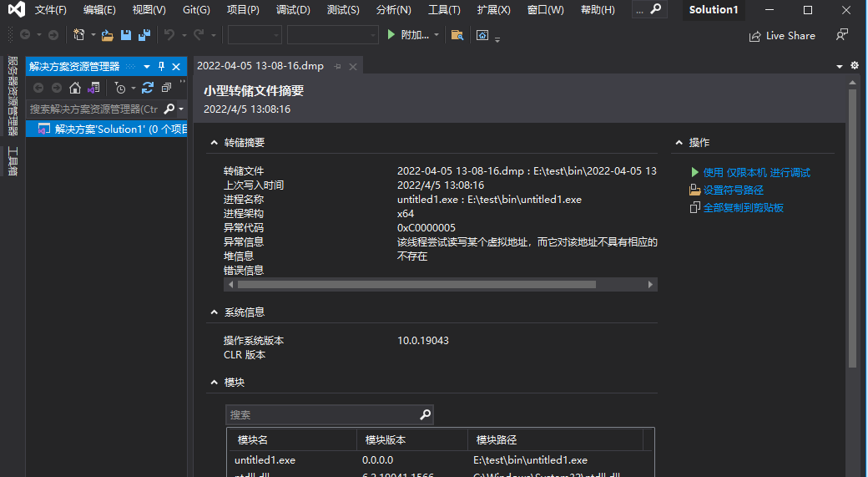
Task: Click the 设置符号路径 link
Action: click(x=733, y=190)
